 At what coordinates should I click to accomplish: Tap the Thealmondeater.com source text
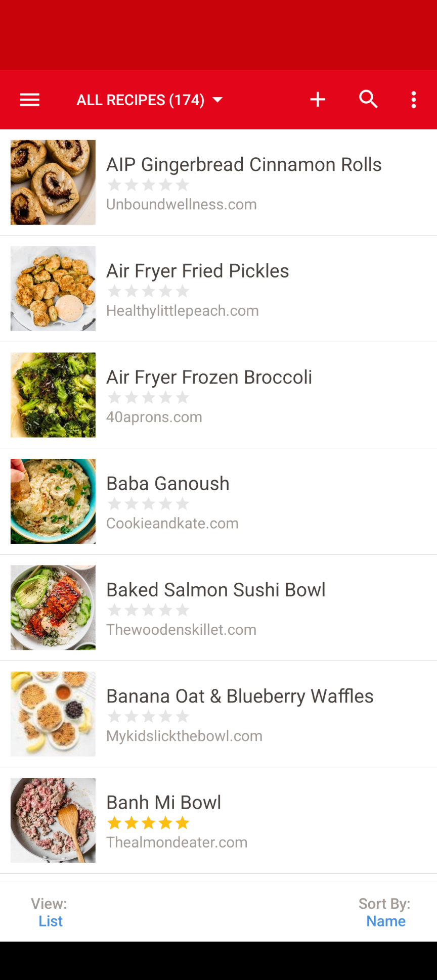[x=177, y=843]
